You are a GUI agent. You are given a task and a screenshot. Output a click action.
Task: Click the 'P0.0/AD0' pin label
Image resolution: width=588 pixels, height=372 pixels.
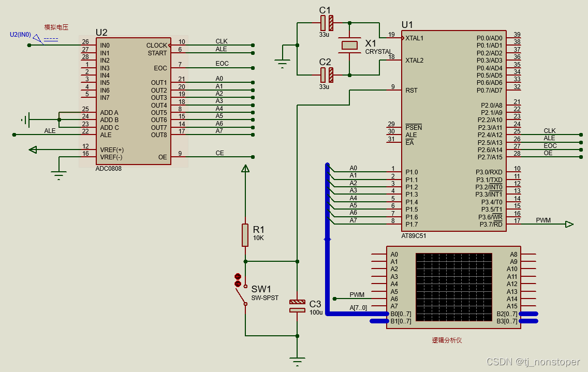point(489,38)
